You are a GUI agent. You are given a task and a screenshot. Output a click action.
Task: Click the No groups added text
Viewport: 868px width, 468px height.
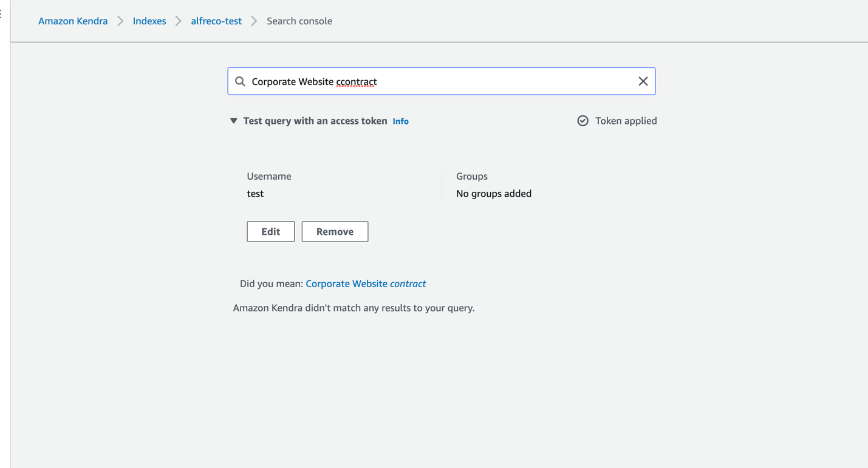pyautogui.click(x=494, y=194)
